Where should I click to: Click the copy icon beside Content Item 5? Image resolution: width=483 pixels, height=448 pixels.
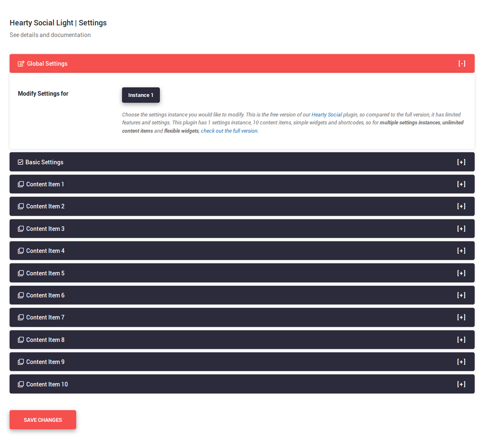point(21,273)
